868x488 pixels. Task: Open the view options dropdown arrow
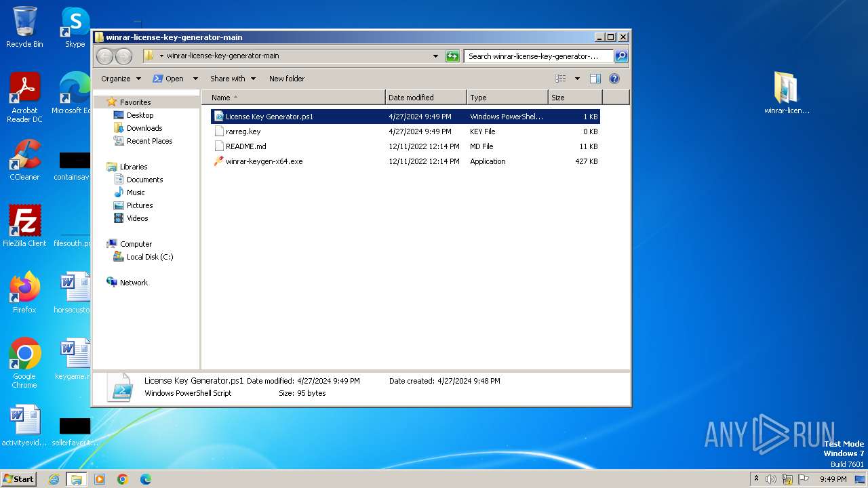577,79
